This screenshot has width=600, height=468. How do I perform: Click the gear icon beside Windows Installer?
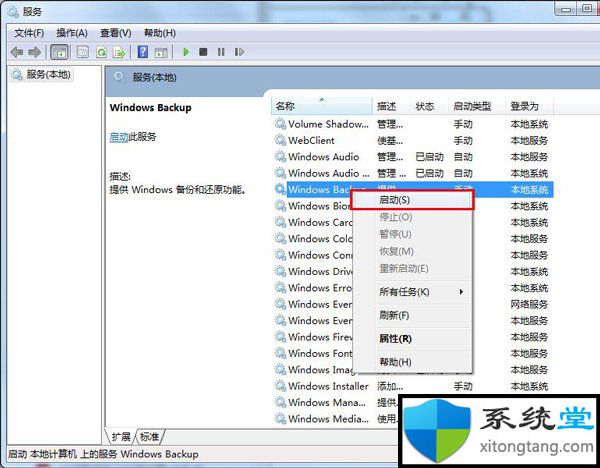(280, 386)
